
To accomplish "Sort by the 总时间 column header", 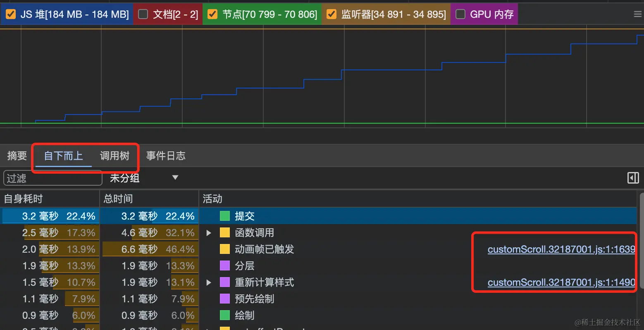I will 149,199.
